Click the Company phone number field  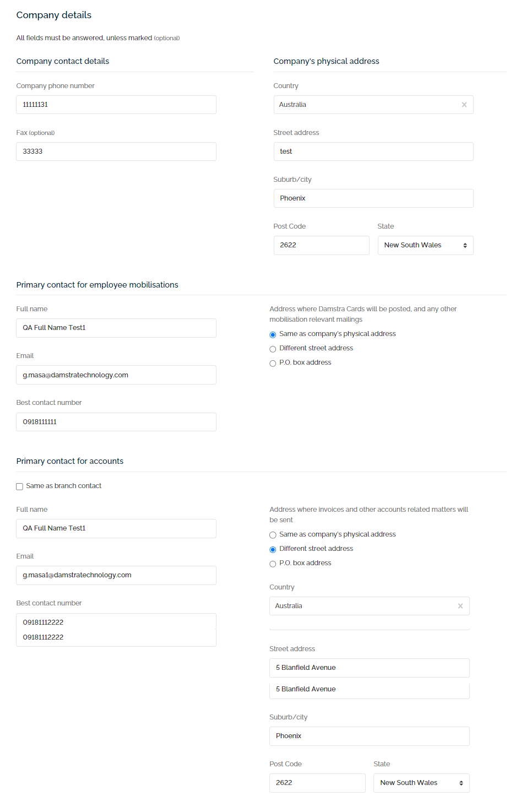(116, 105)
